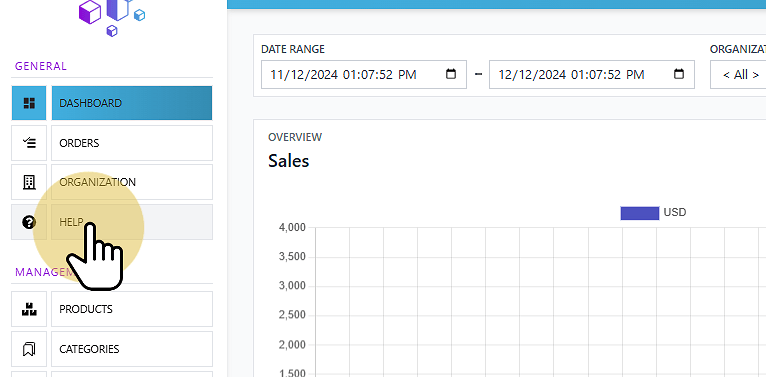
Task: Click the start date range field
Action: pyautogui.click(x=364, y=75)
